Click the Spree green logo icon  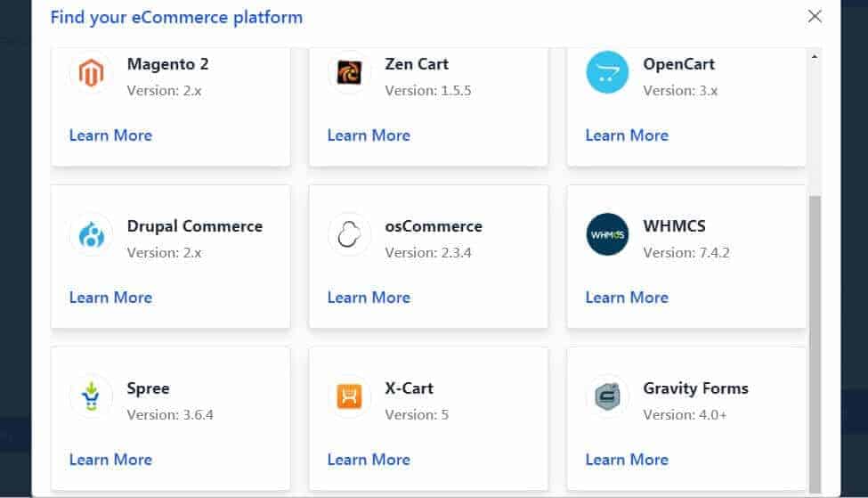coord(92,396)
